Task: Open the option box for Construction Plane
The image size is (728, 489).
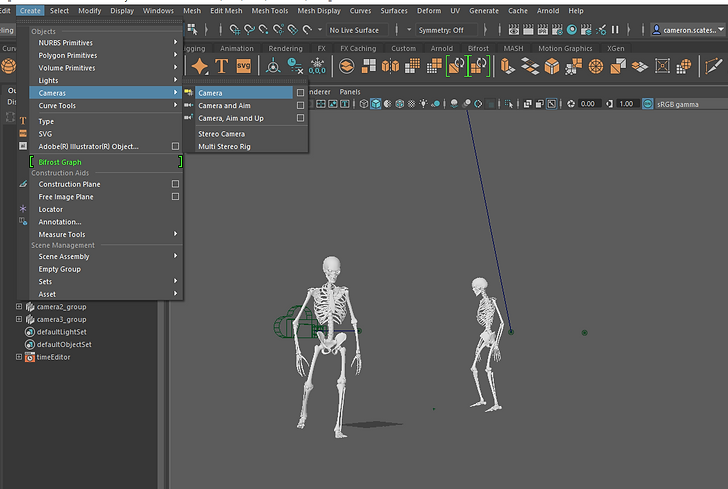Action: click(x=175, y=184)
